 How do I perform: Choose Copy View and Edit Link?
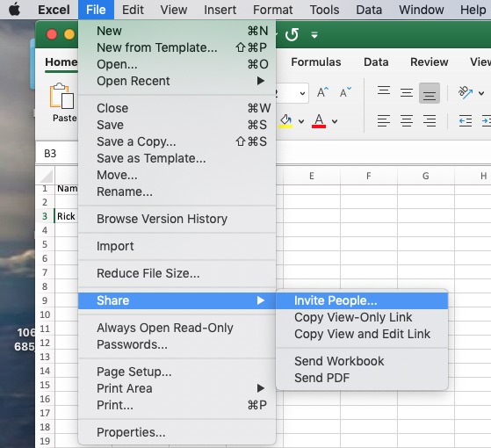(x=362, y=334)
